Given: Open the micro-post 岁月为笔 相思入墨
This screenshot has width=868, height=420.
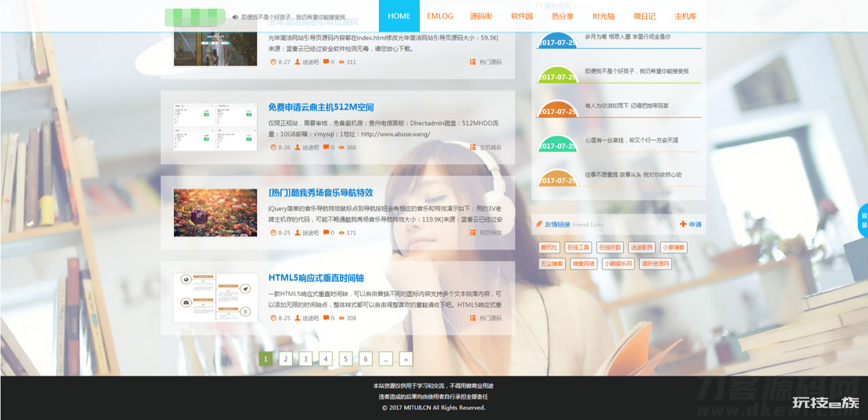Looking at the screenshot, I should coord(627,36).
